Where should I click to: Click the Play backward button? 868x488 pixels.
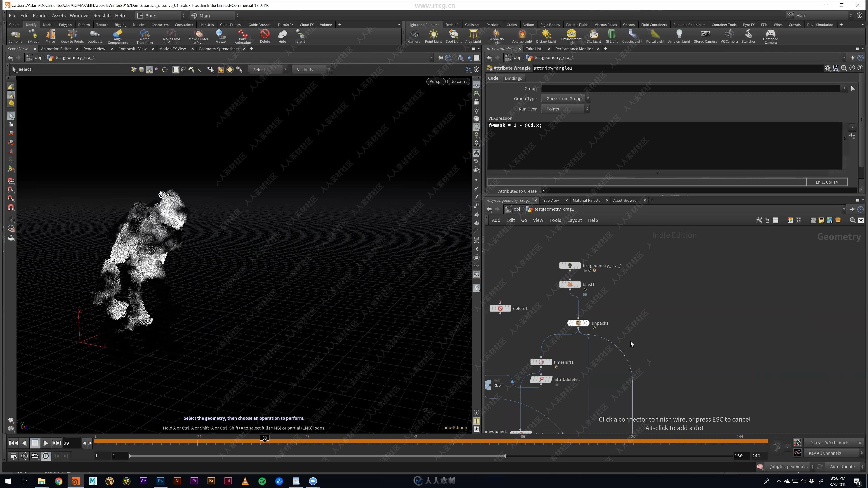[x=24, y=443]
